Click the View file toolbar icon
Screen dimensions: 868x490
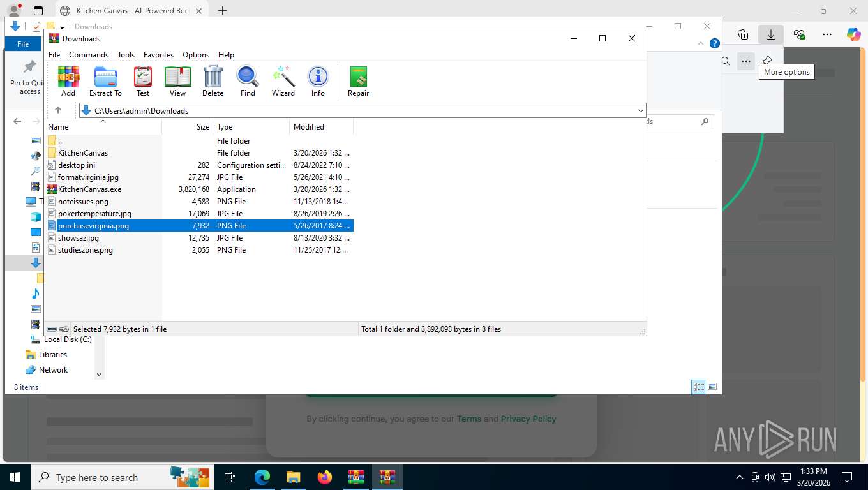coord(178,81)
